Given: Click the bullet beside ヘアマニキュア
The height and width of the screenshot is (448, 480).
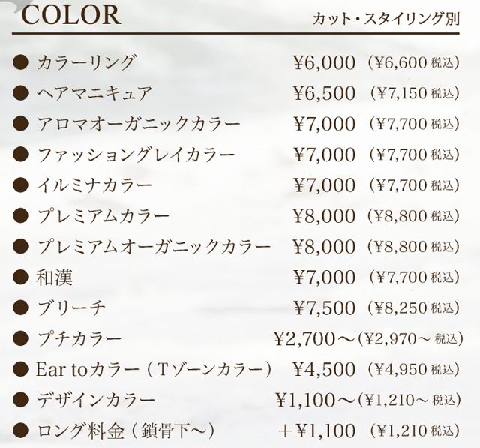Looking at the screenshot, I should click(20, 93).
